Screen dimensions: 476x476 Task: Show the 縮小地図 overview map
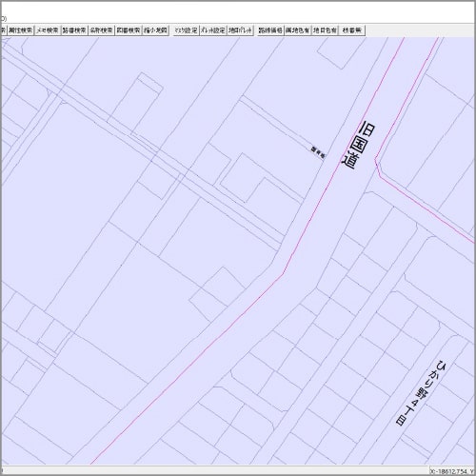(155, 30)
